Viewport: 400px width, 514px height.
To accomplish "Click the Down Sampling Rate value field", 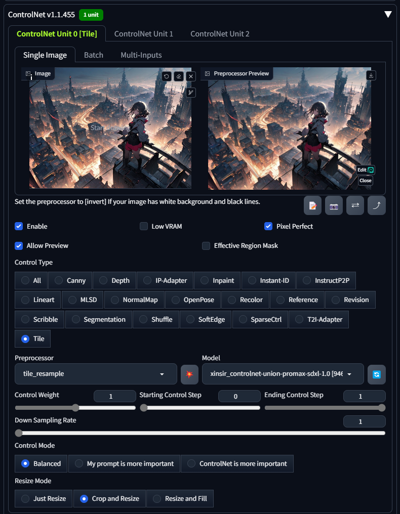I will click(x=364, y=422).
